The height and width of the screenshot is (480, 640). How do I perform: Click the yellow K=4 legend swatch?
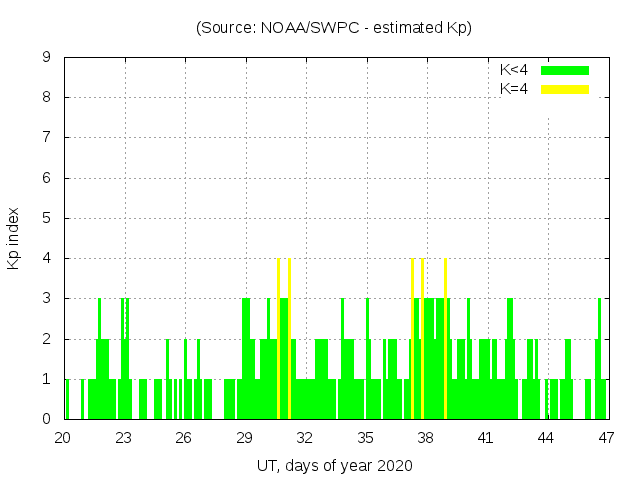click(x=565, y=89)
